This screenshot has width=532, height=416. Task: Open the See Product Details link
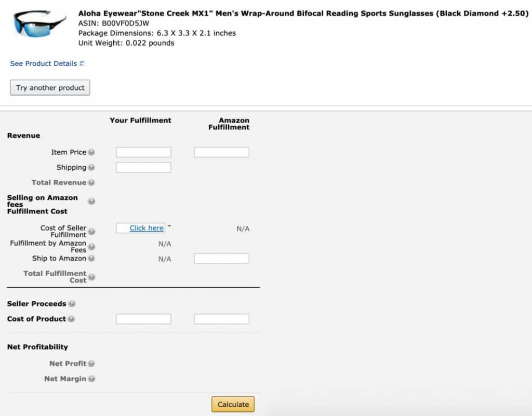[44, 63]
